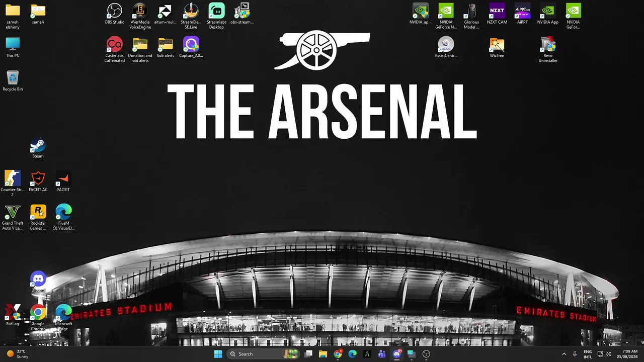The image size is (644, 362).
Task: Select the FACEIT AC desktop icon
Action: pyautogui.click(x=38, y=182)
